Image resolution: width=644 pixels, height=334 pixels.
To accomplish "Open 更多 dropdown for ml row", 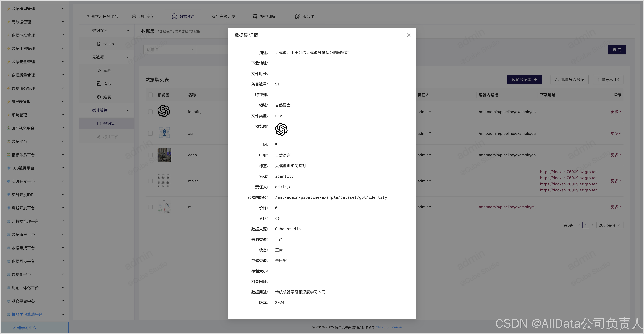I will tap(616, 207).
